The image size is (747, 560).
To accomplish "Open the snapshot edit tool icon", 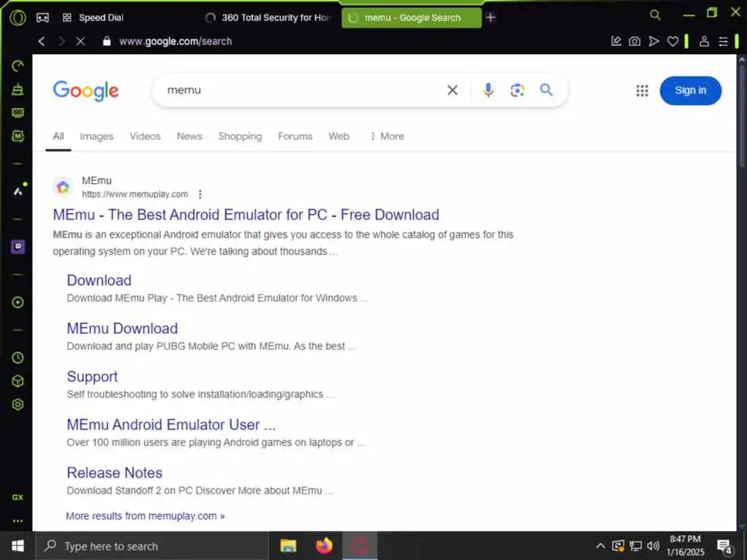I will tap(616, 42).
